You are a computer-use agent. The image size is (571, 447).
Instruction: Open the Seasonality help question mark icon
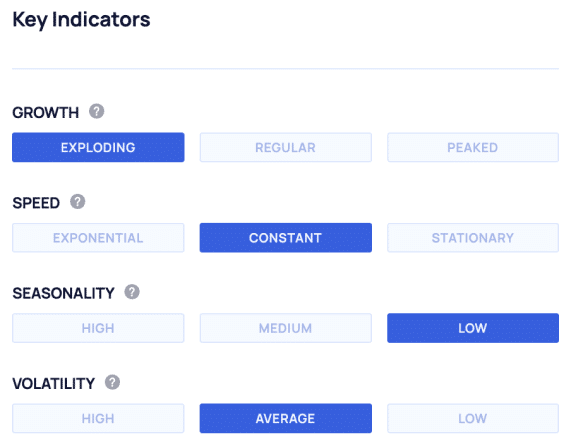tap(132, 292)
